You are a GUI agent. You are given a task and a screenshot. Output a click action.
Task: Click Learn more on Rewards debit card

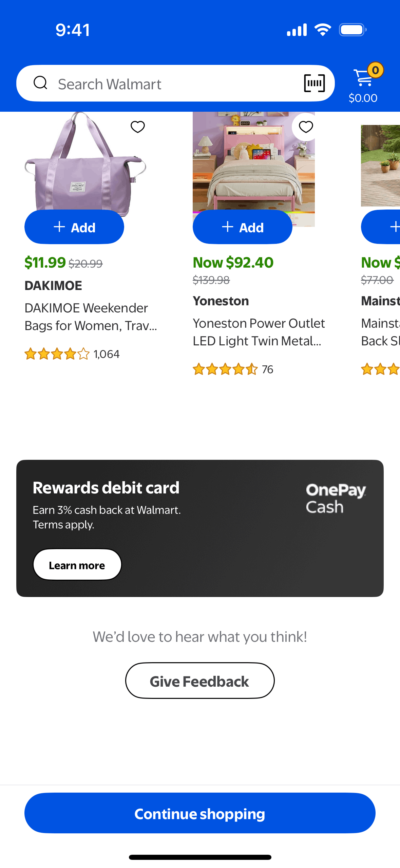click(x=77, y=565)
